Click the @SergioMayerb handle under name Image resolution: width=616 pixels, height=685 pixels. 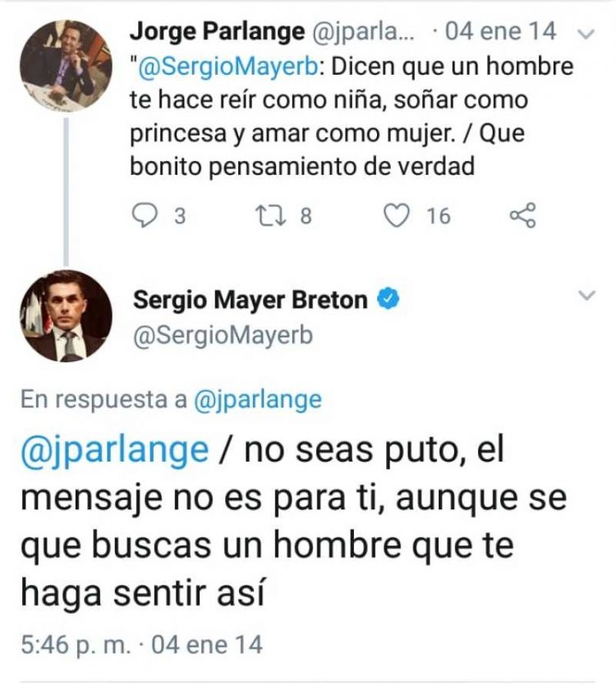(223, 336)
